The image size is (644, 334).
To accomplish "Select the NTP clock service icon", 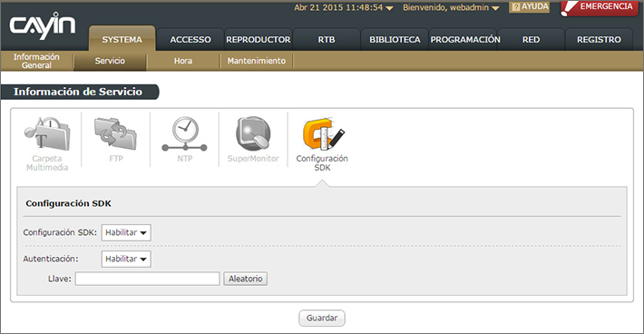I will click(184, 140).
